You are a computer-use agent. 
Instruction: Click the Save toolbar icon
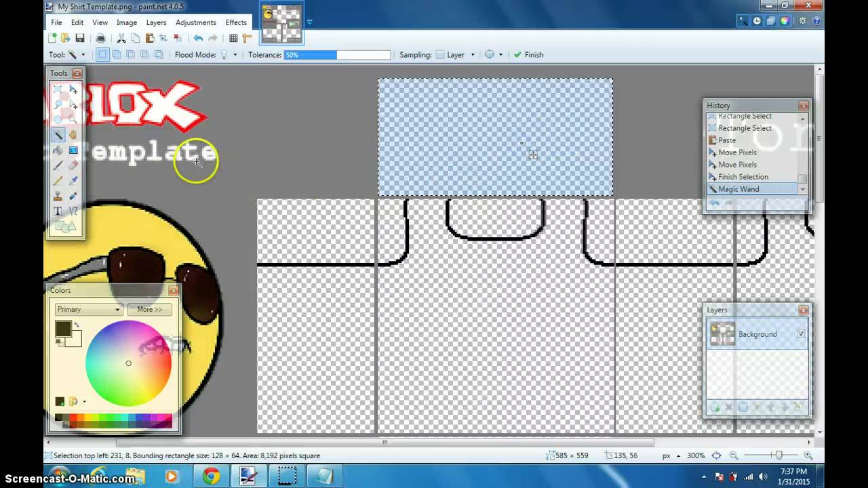[80, 38]
